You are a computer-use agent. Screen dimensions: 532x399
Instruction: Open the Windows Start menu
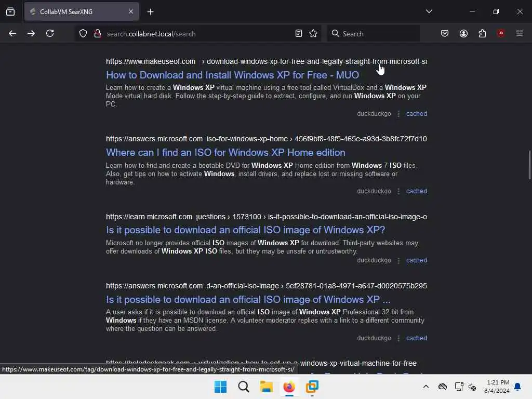coord(220,387)
